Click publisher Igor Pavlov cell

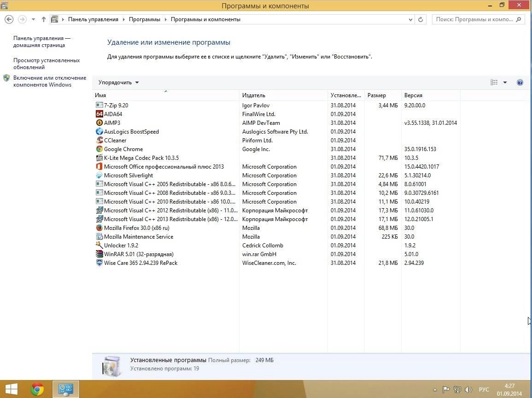[x=256, y=105]
